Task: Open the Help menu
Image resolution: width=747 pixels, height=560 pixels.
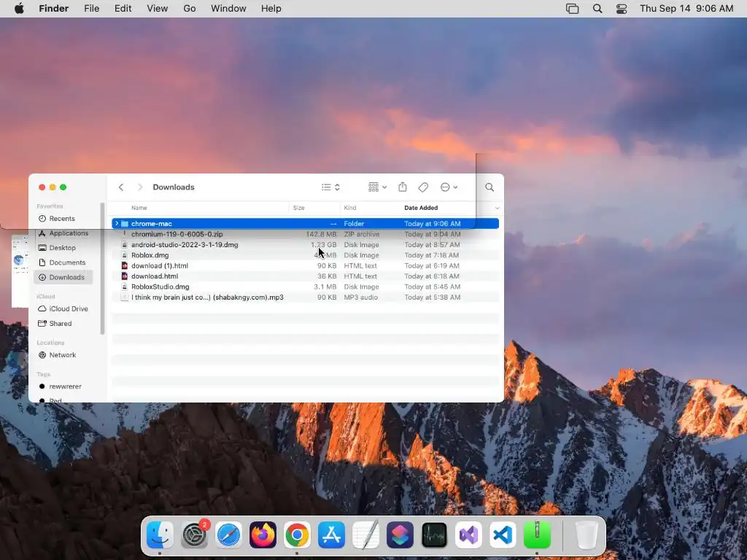Action: (271, 9)
